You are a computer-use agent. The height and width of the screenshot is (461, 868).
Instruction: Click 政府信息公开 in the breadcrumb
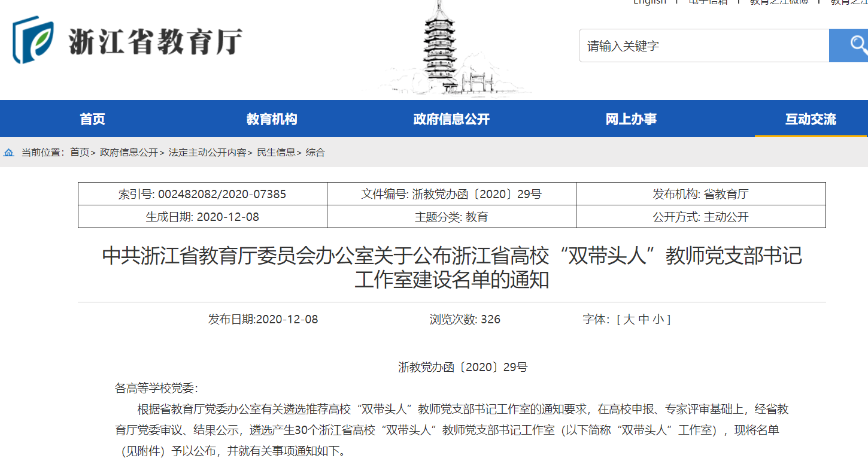[x=129, y=153]
